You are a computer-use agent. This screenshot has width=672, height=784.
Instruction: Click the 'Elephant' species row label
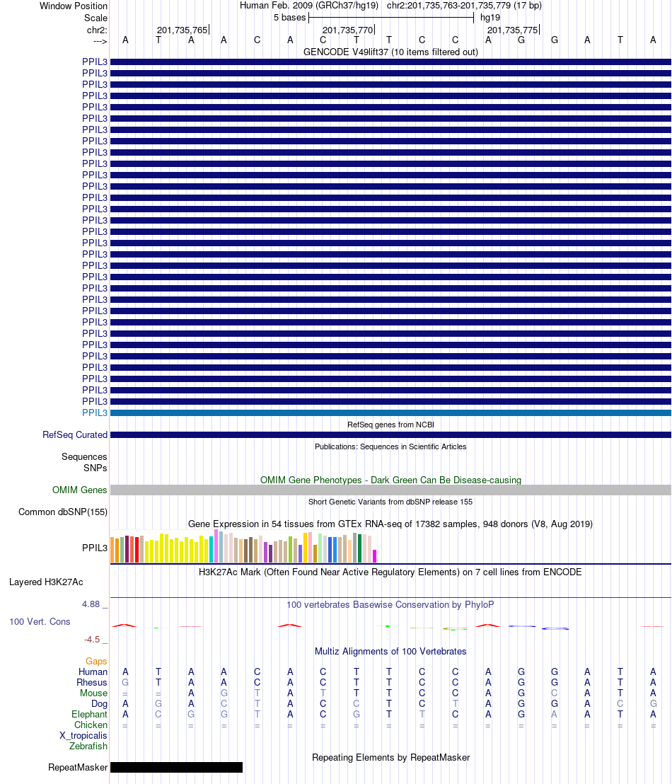[x=90, y=715]
